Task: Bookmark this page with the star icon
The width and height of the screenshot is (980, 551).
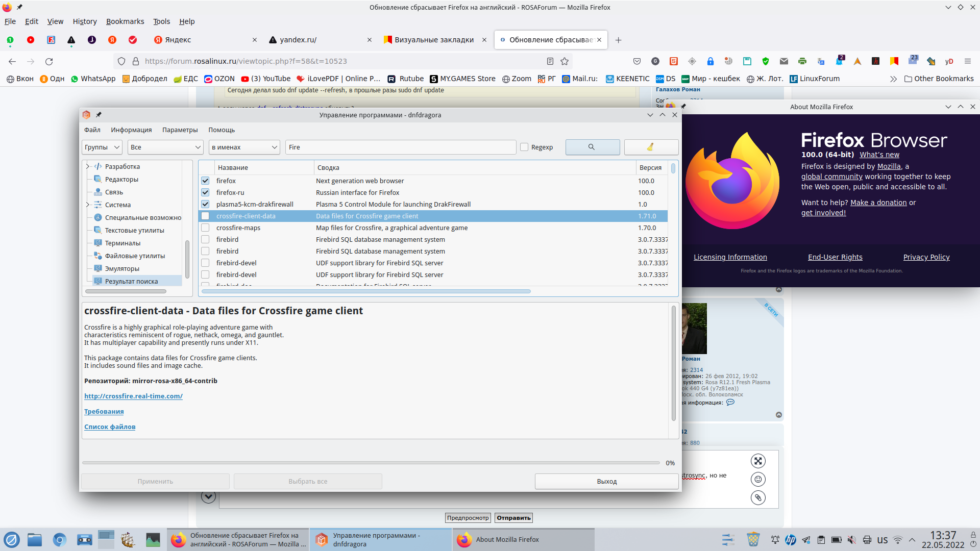Action: [565, 61]
